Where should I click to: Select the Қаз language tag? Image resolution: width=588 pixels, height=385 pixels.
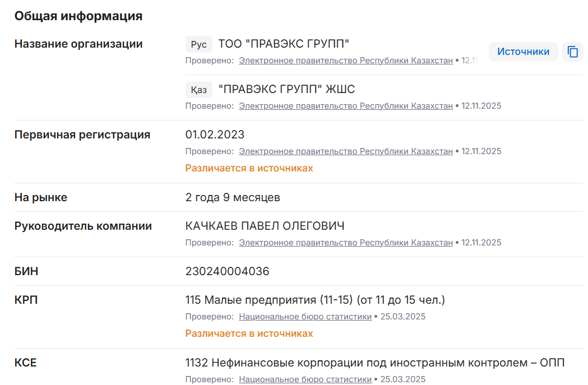coord(198,90)
